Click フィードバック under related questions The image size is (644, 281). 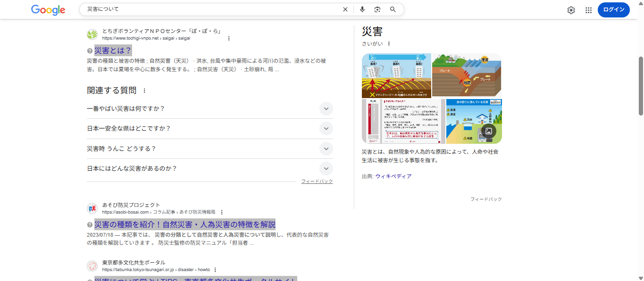click(317, 182)
